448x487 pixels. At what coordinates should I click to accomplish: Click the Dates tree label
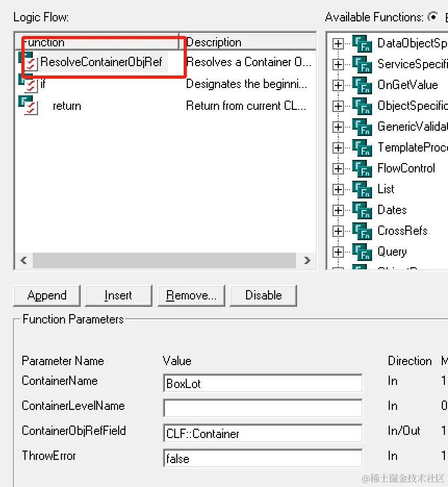(x=392, y=210)
